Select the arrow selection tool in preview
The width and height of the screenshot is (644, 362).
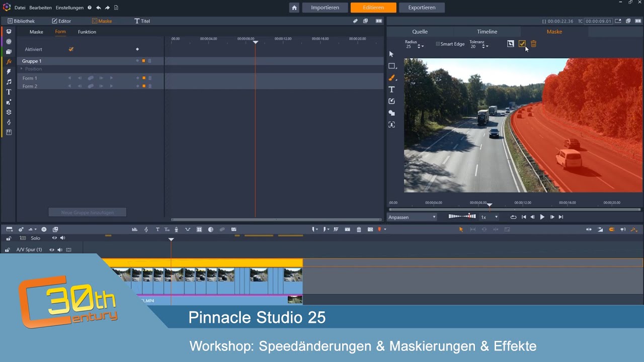[x=391, y=54]
